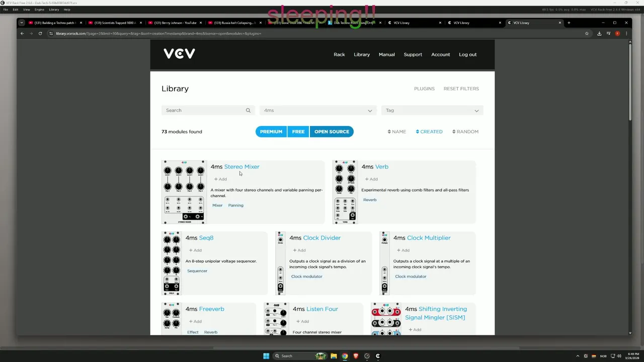
Task: Open Edit menu in VCV Rack window
Action: click(16, 10)
